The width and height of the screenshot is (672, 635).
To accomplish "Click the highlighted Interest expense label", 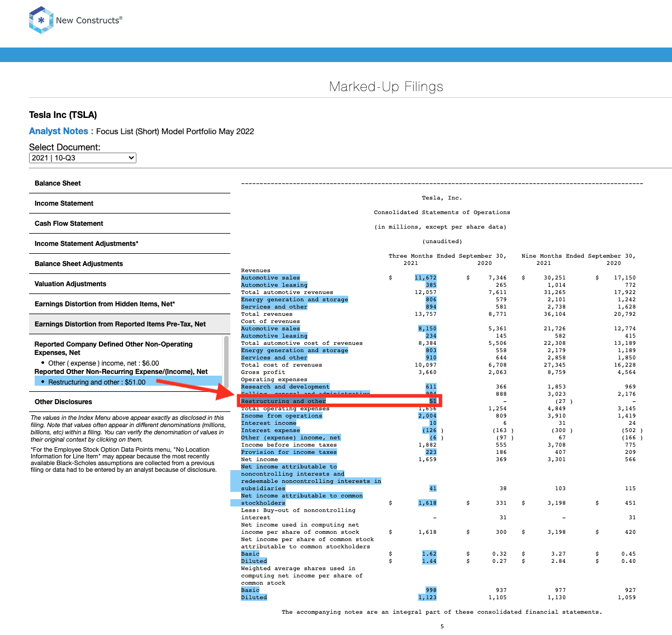I will point(271,430).
